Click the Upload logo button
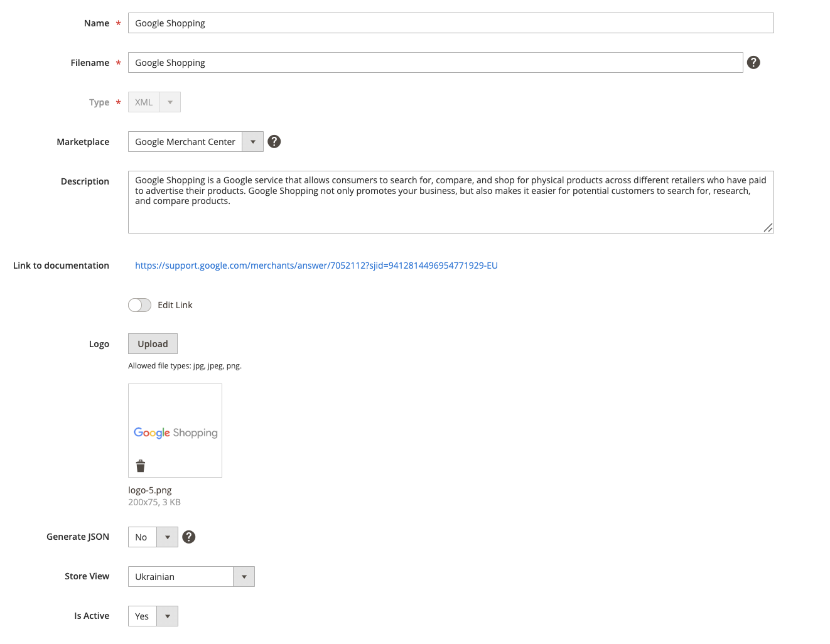This screenshot has height=644, width=830. coord(153,344)
